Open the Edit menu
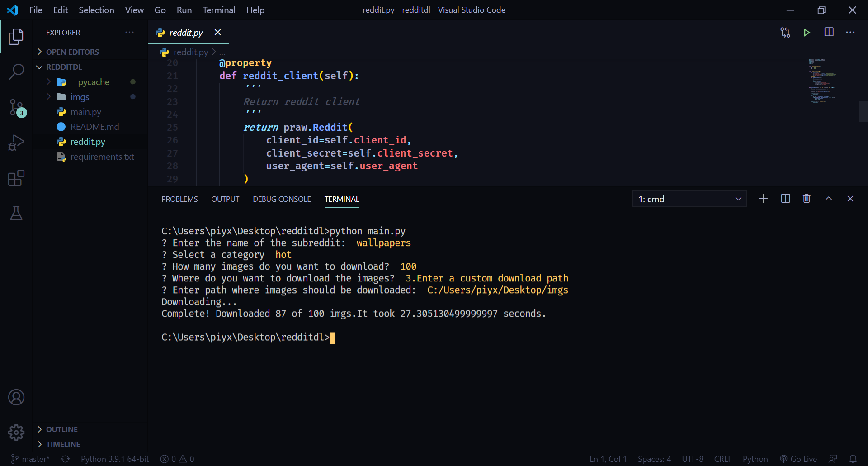The height and width of the screenshot is (466, 868). pyautogui.click(x=60, y=10)
